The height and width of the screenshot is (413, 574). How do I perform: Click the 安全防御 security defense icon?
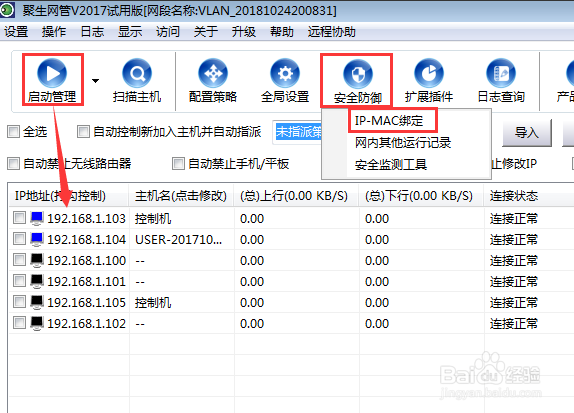coord(358,74)
